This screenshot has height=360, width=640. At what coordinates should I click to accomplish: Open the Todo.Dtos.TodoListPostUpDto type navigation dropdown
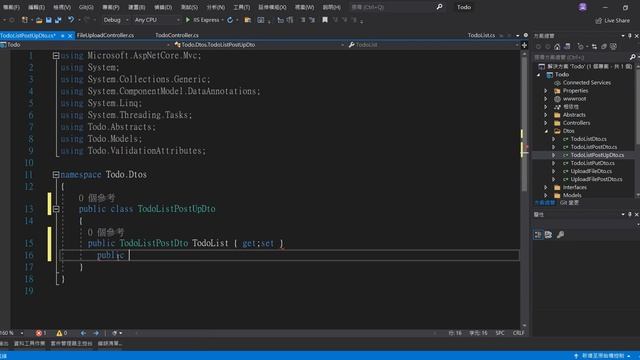tap(259, 45)
